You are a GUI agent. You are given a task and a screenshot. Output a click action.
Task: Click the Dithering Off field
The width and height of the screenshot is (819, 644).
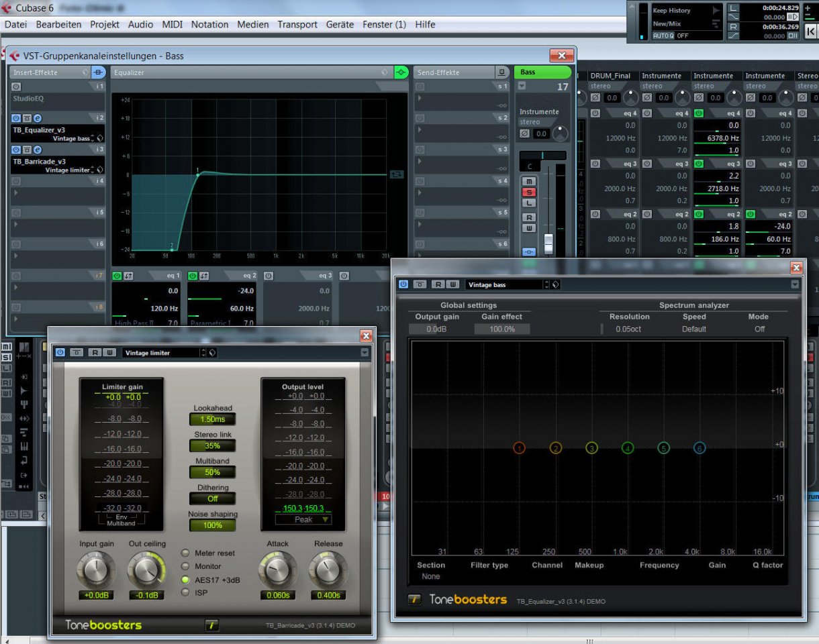(x=212, y=498)
